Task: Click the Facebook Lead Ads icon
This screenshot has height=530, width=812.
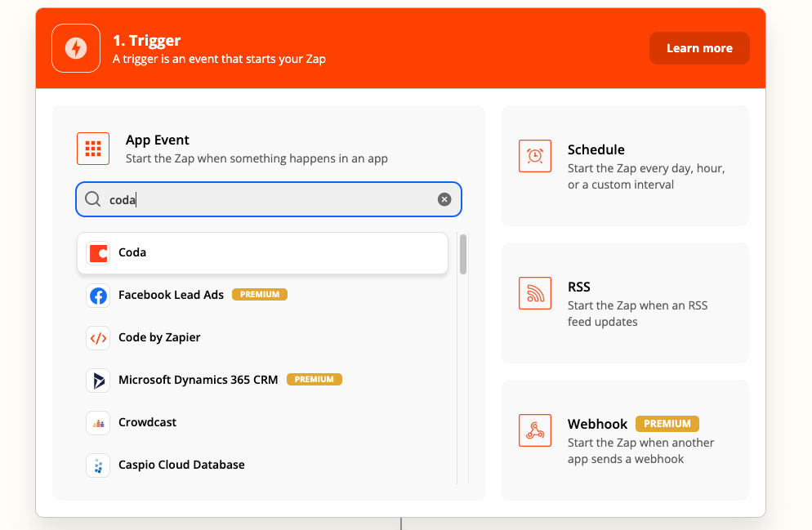Action: pos(98,296)
